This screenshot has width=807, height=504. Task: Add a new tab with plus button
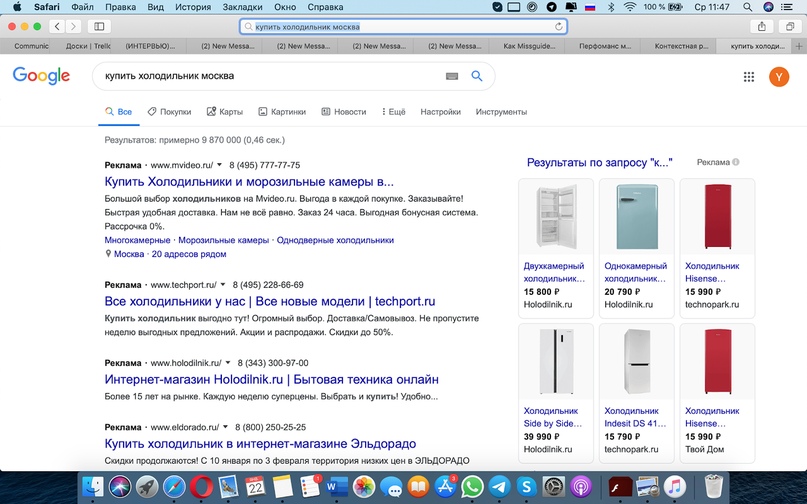click(799, 46)
